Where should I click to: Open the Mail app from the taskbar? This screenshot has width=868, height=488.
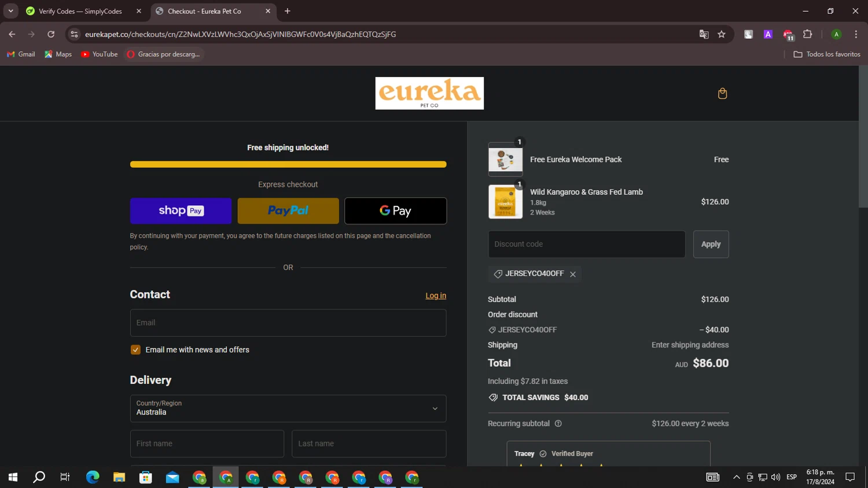pos(172,477)
